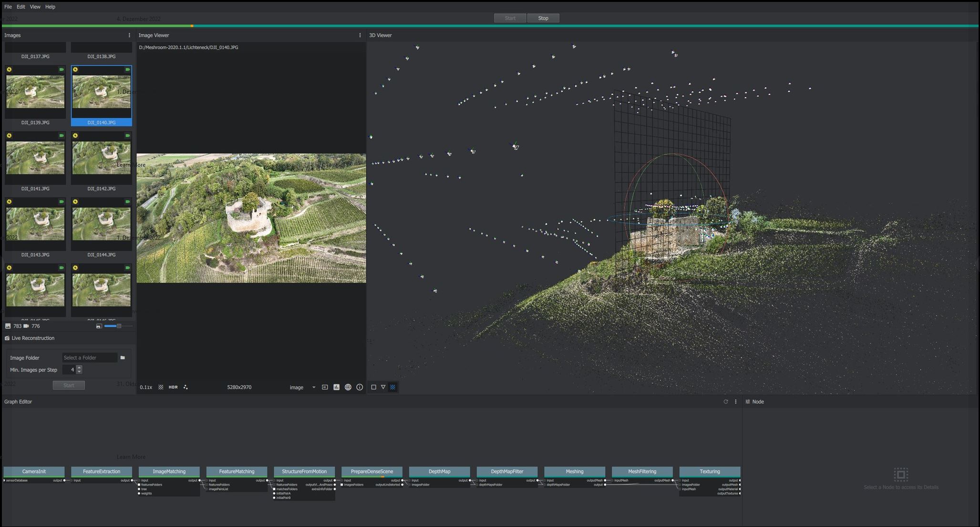The width and height of the screenshot is (980, 527).
Task: Click Start under Live Reconstruction
Action: pyautogui.click(x=69, y=385)
